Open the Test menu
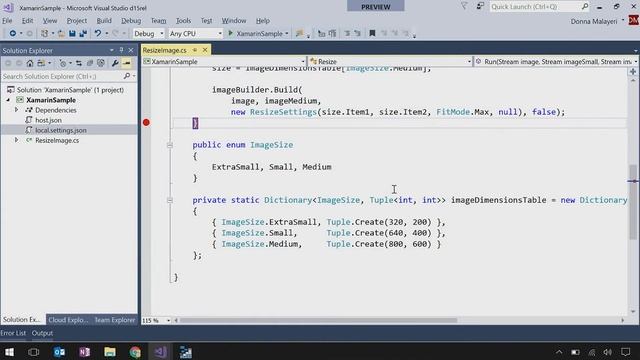The image size is (640, 360). [x=206, y=20]
